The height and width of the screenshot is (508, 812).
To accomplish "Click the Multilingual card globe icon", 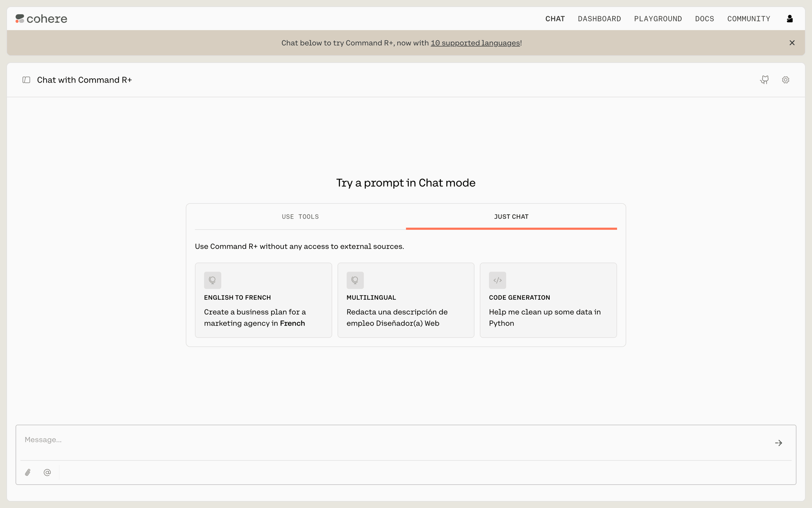I will tap(355, 280).
